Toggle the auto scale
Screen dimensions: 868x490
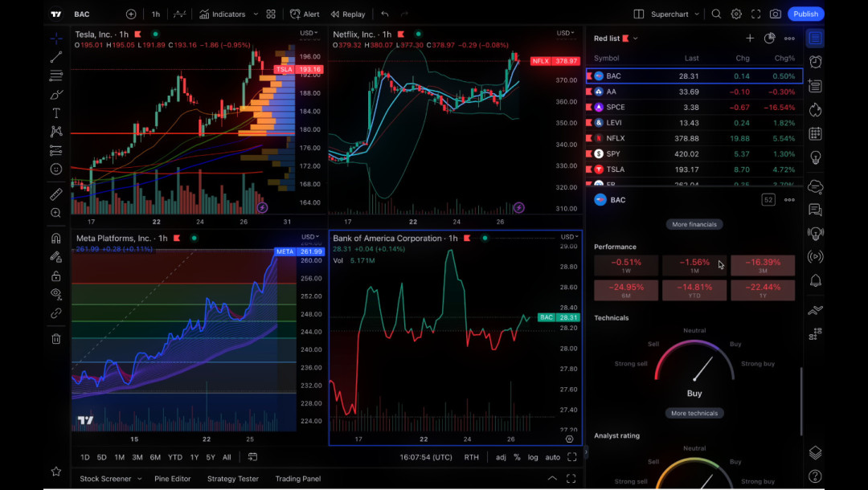point(552,457)
